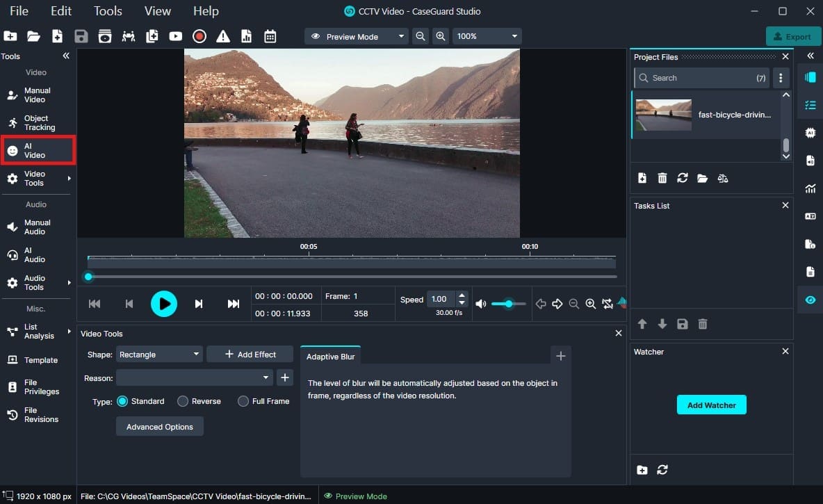This screenshot has width=823, height=504.
Task: Open the Manual Audio tool
Action: pos(32,226)
